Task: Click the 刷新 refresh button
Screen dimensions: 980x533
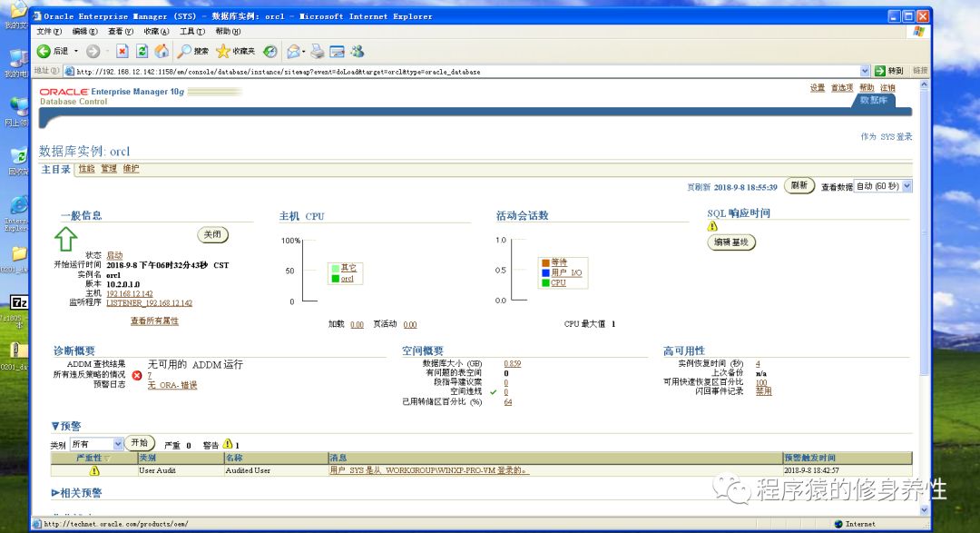Action: click(799, 186)
